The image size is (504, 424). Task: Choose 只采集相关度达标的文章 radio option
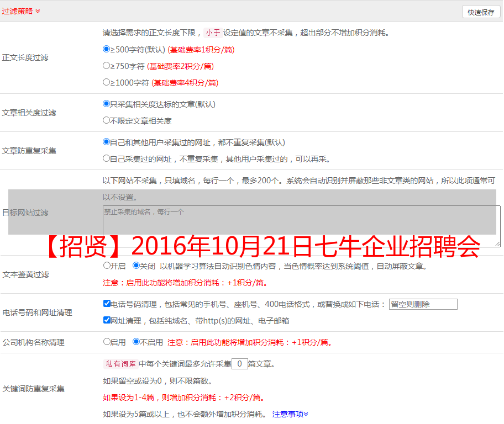[106, 103]
